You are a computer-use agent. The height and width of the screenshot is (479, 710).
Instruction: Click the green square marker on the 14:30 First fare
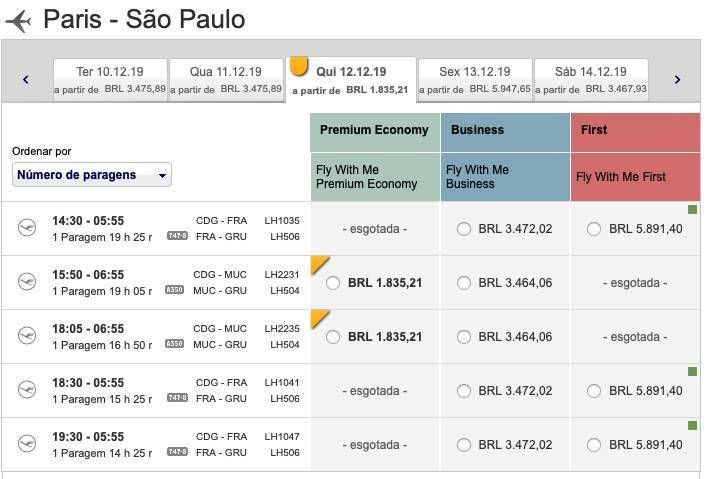point(692,209)
